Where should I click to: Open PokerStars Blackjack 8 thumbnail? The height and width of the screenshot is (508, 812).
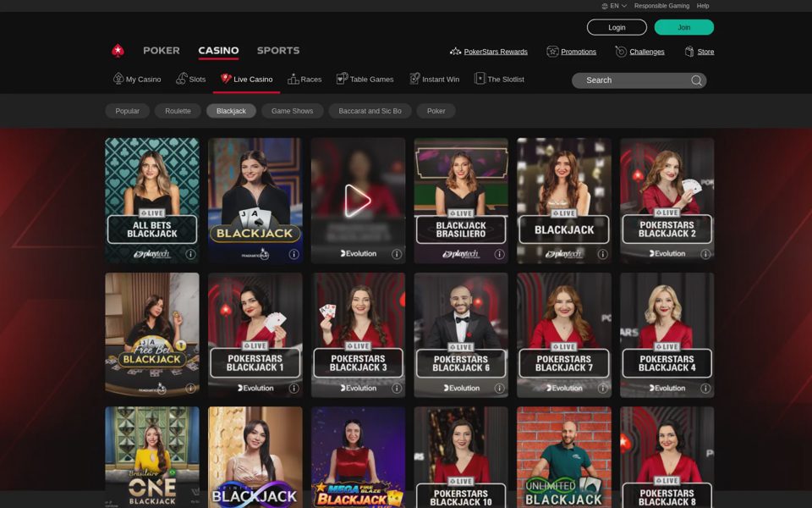click(667, 457)
